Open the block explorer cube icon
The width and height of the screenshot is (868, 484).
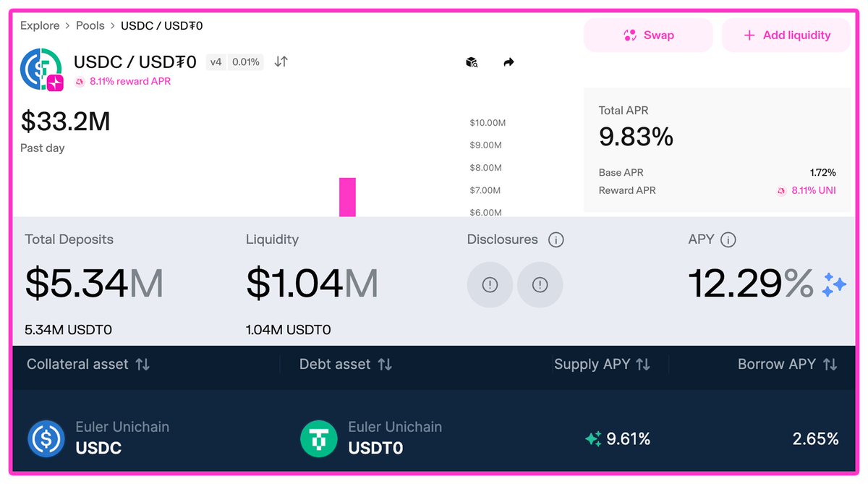pyautogui.click(x=472, y=62)
